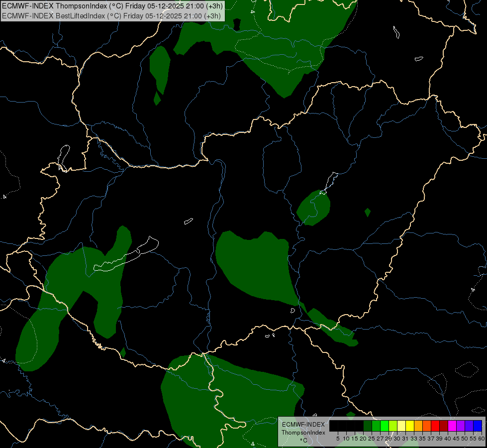Click the legend scale value 60
Image resolution: width=487 pixels, height=448 pixels.
pos(482,439)
